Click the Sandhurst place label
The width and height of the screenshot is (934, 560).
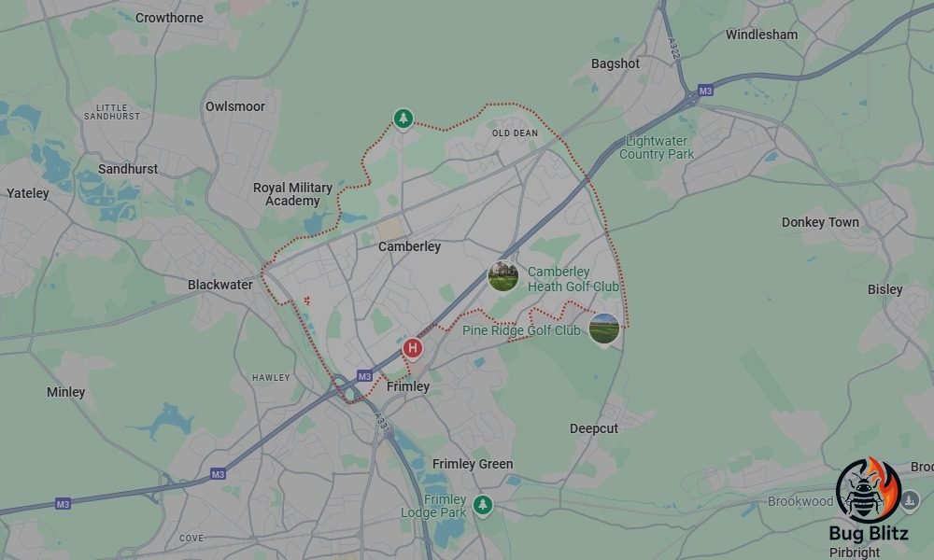(128, 169)
